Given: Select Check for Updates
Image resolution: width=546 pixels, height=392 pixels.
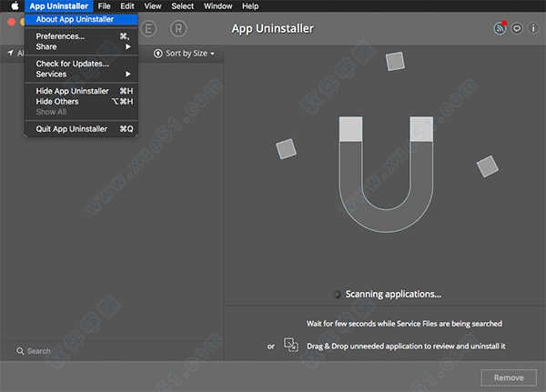Looking at the screenshot, I should pos(81,64).
